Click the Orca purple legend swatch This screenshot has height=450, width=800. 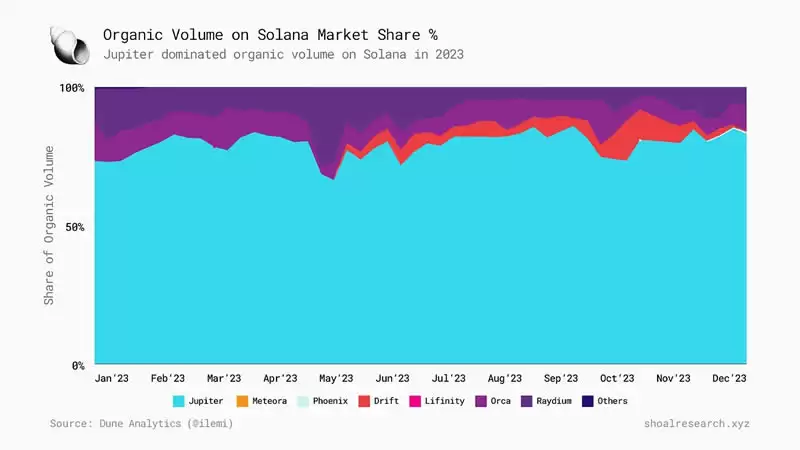click(481, 401)
